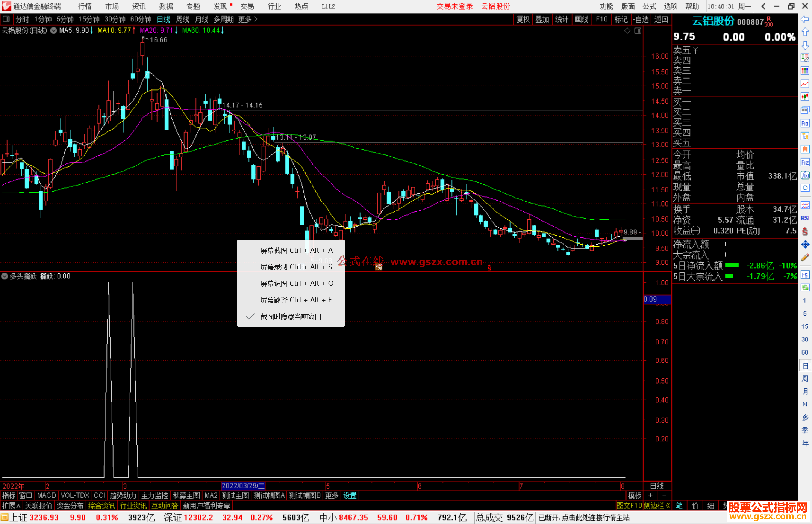Click the green 5日净流入额 bar

click(x=732, y=266)
